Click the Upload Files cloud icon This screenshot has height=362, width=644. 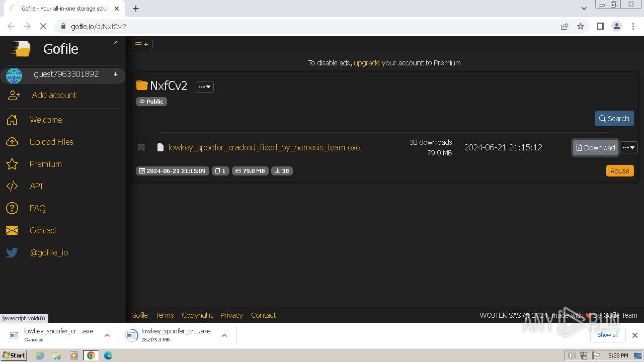[x=12, y=142]
